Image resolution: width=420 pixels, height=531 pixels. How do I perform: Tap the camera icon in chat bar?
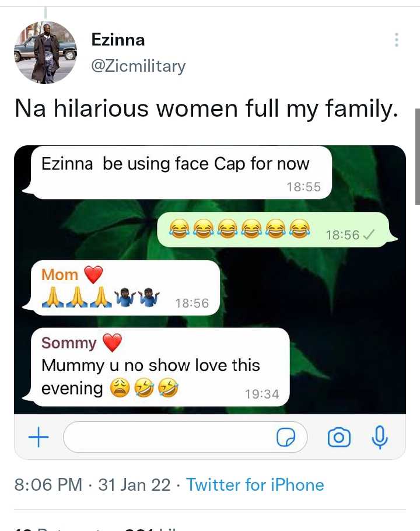(x=339, y=437)
